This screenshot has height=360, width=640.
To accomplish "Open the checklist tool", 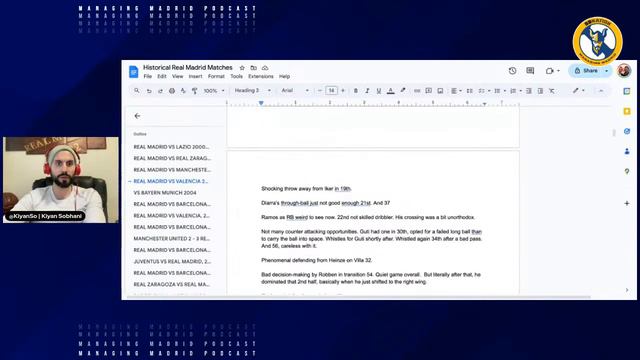I will (483, 91).
